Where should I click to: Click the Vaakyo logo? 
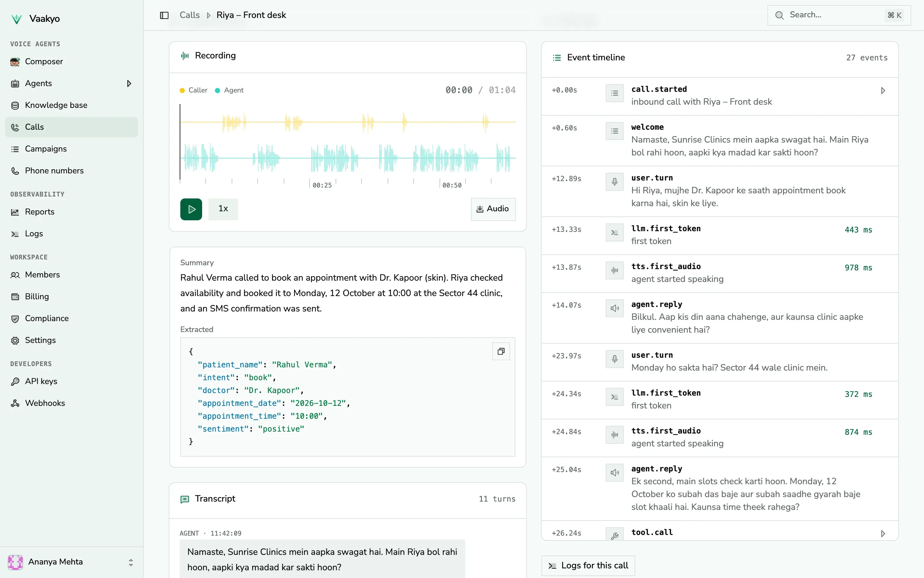click(17, 19)
